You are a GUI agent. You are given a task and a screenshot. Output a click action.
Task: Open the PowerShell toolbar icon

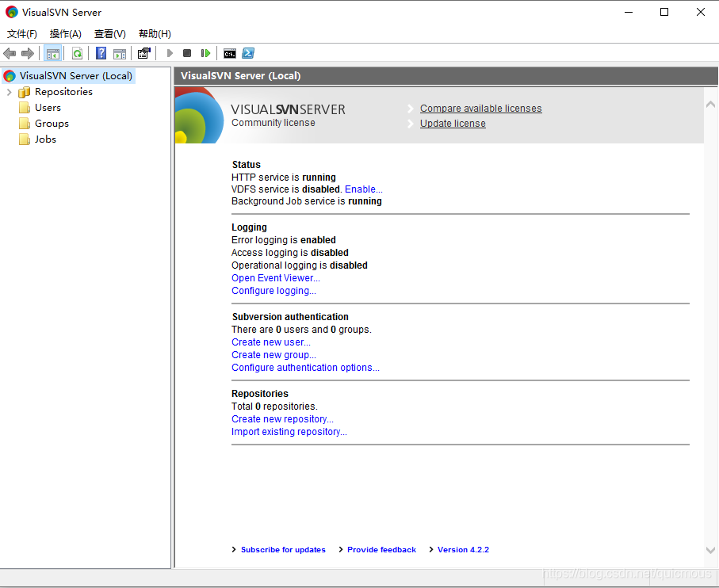point(248,53)
